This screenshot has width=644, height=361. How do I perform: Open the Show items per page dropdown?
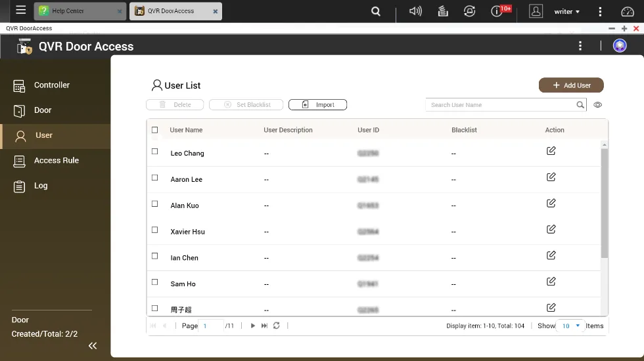coord(570,326)
